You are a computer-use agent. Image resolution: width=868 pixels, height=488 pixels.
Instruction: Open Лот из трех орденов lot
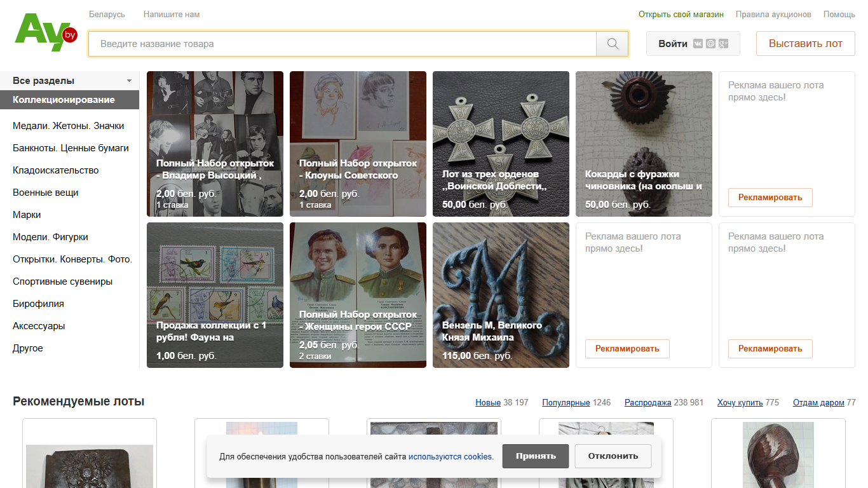pos(501,144)
